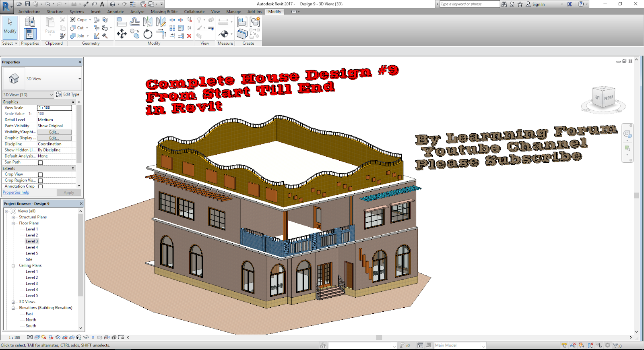Click the Create Assembly icon

(242, 21)
